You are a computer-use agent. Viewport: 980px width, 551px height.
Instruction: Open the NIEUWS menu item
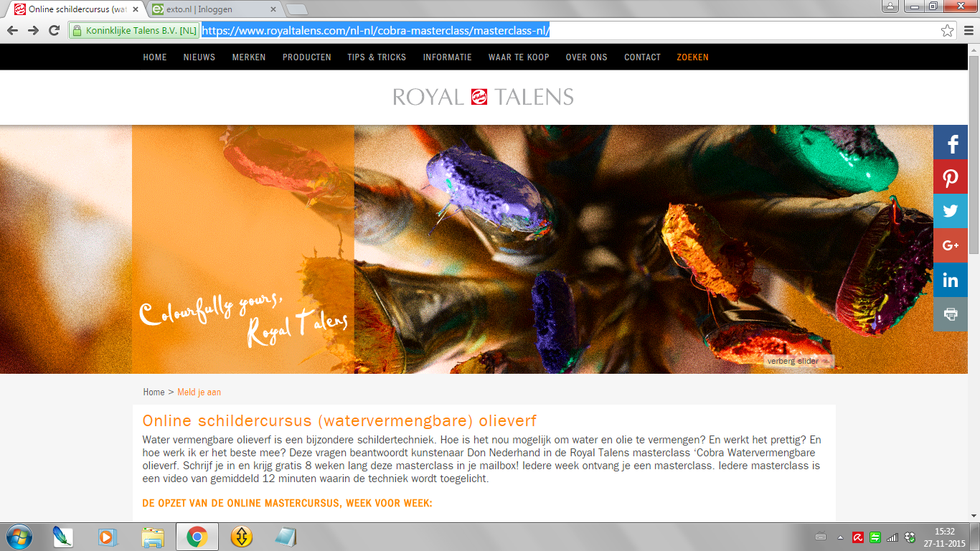(x=199, y=57)
